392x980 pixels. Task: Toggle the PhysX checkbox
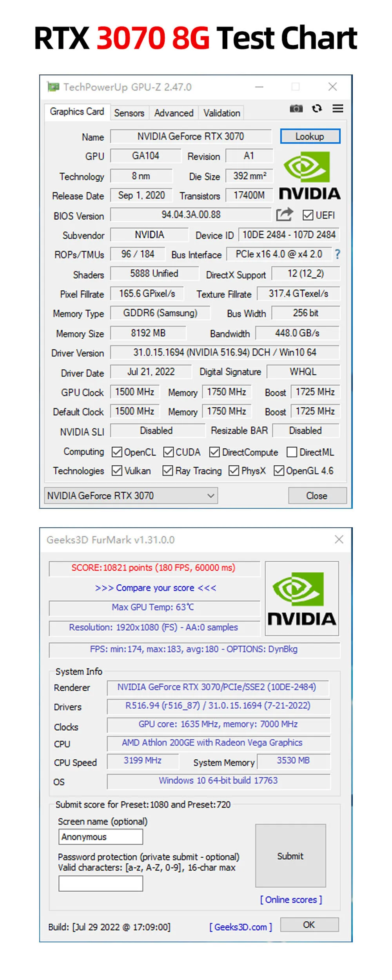click(234, 470)
